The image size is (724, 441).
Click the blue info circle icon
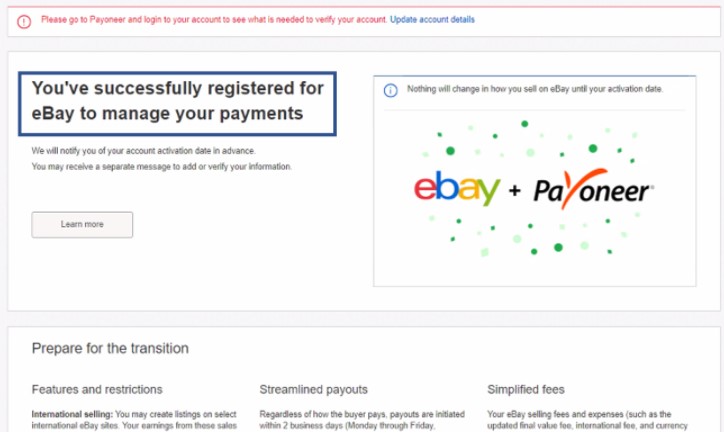tap(391, 91)
